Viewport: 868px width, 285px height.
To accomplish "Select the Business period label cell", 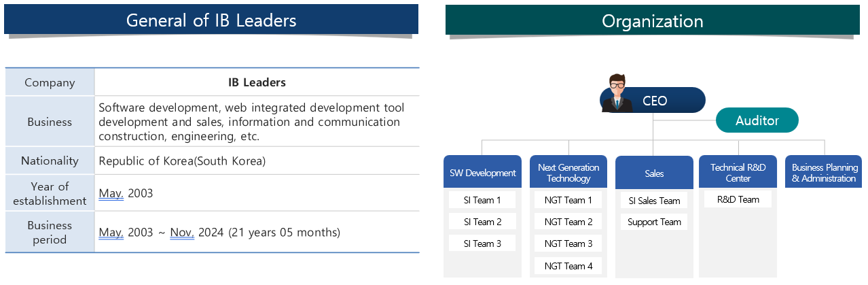I will pos(50,232).
